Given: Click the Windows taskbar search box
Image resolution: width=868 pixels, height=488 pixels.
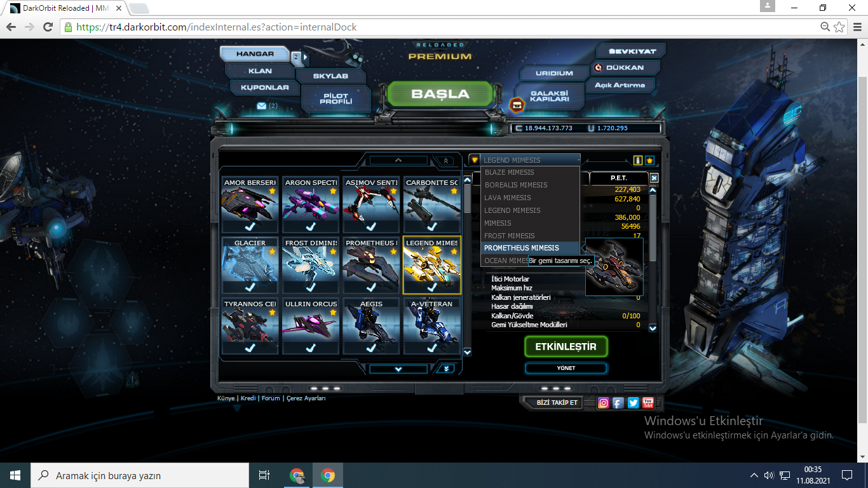Looking at the screenshot, I should [140, 475].
